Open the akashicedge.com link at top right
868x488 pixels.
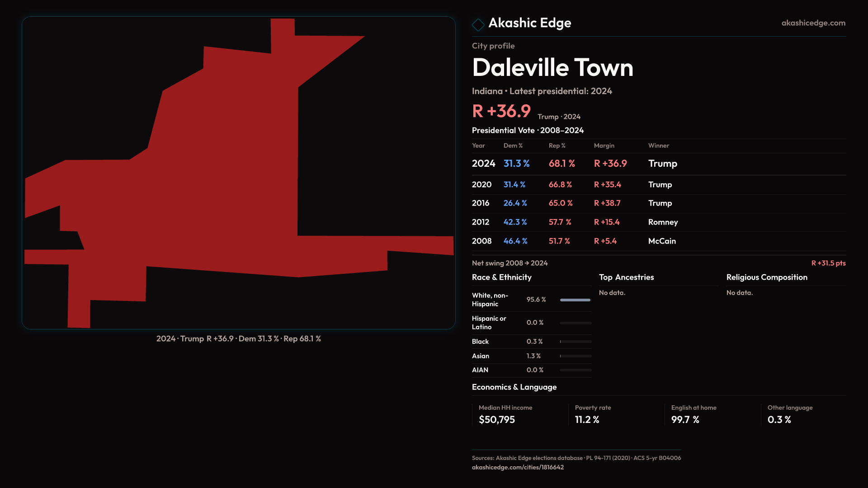pos(813,23)
